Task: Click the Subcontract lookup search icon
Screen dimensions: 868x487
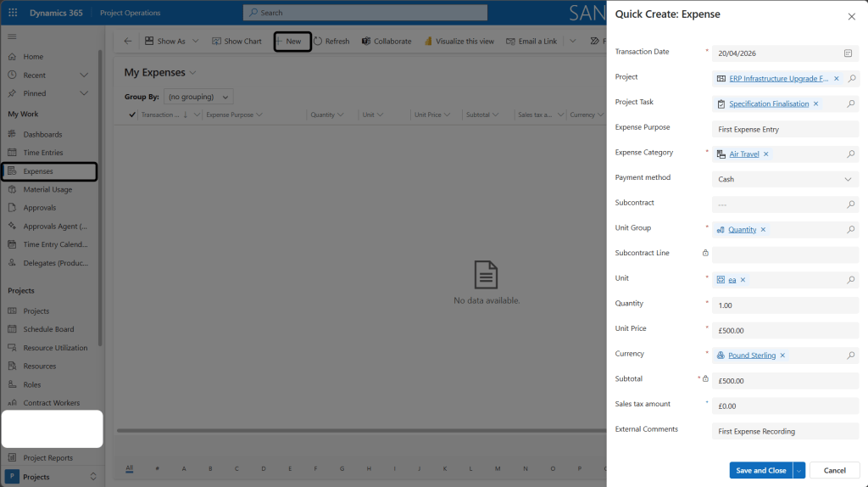Action: pyautogui.click(x=851, y=204)
